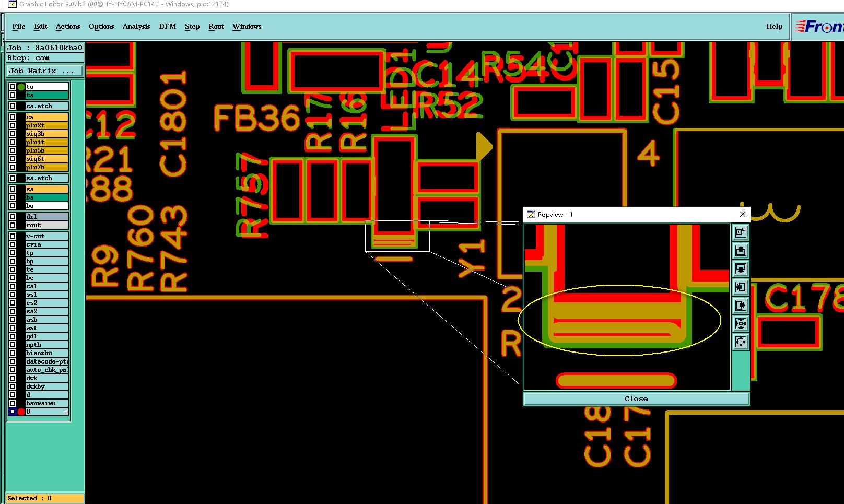
Task: Select the ss.etch layer name
Action: click(46, 178)
